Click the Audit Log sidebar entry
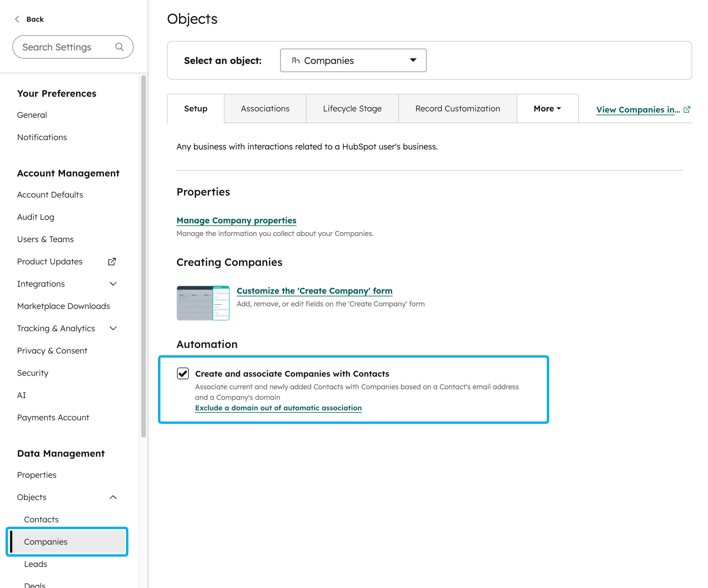Screen dimensions: 708x588 [x=35, y=217]
